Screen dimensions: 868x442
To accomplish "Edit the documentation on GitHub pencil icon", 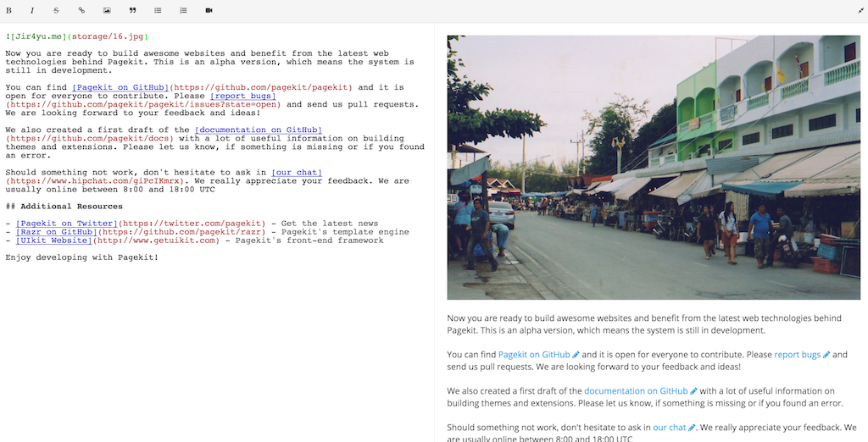I will (693, 391).
